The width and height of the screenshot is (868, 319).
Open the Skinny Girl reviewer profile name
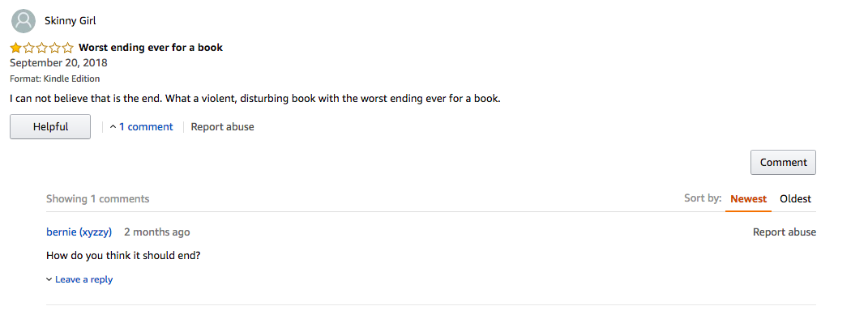pos(71,21)
